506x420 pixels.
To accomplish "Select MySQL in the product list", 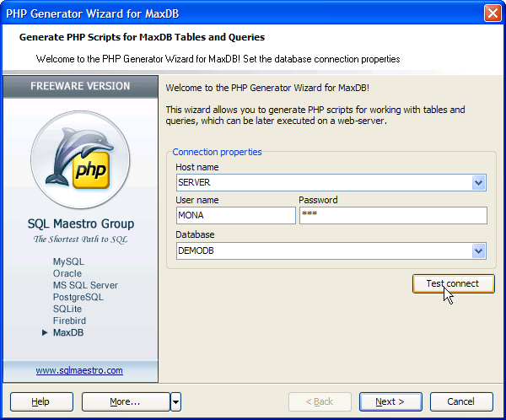I will point(68,262).
